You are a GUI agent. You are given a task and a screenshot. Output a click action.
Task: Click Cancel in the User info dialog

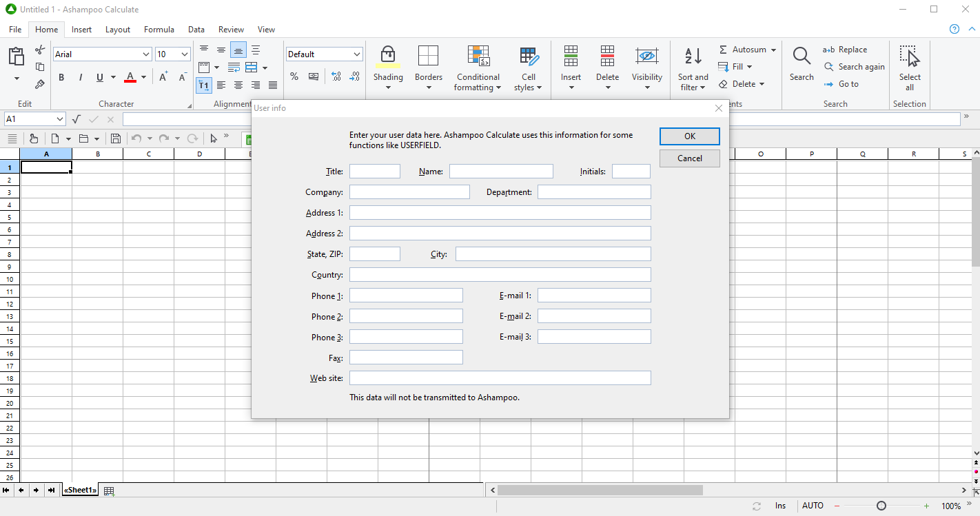click(689, 158)
